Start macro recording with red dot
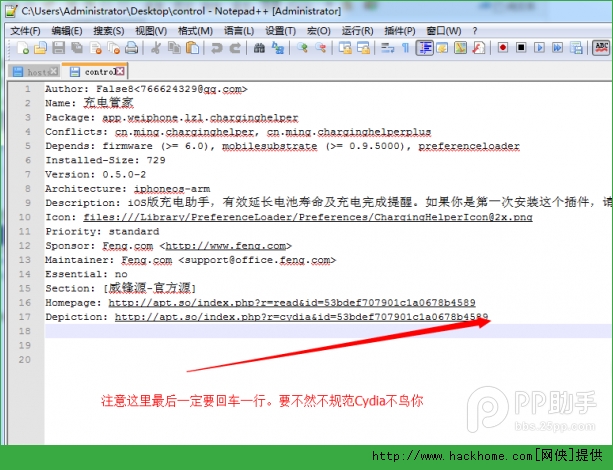 (503, 48)
